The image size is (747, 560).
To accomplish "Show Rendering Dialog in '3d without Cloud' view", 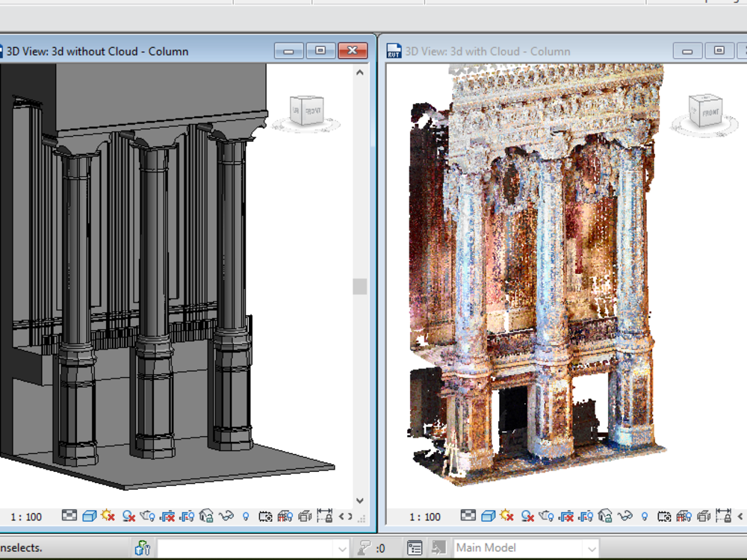I will (x=148, y=516).
